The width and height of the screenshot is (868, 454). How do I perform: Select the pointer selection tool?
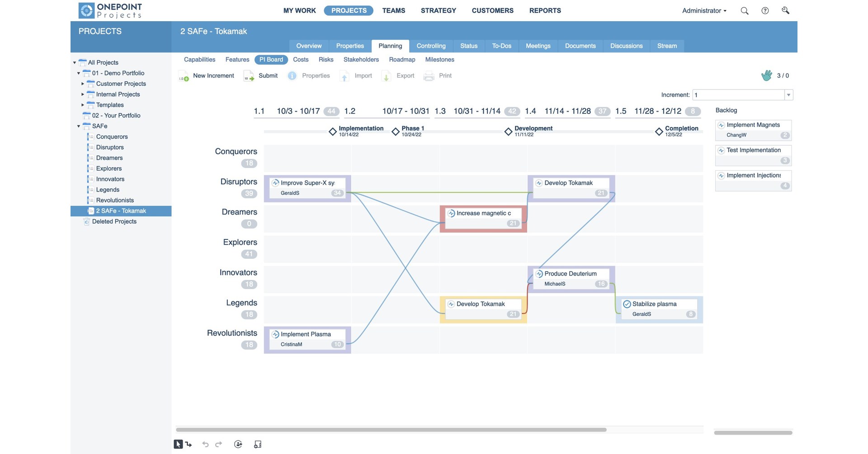click(178, 444)
